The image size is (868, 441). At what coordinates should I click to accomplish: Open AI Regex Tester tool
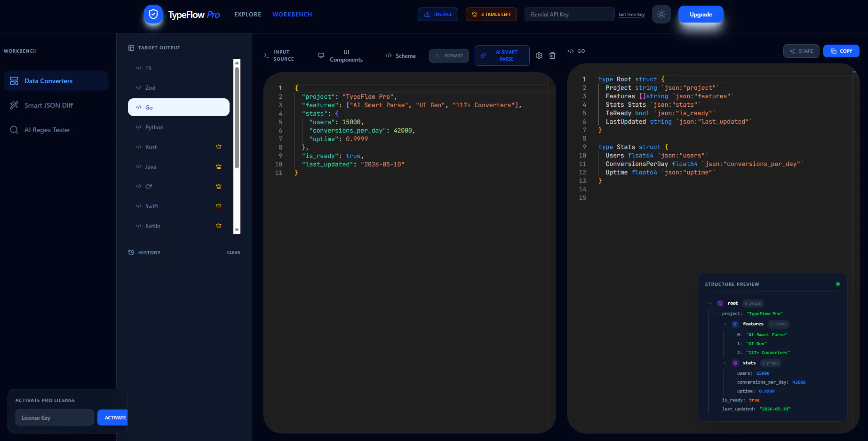56,130
